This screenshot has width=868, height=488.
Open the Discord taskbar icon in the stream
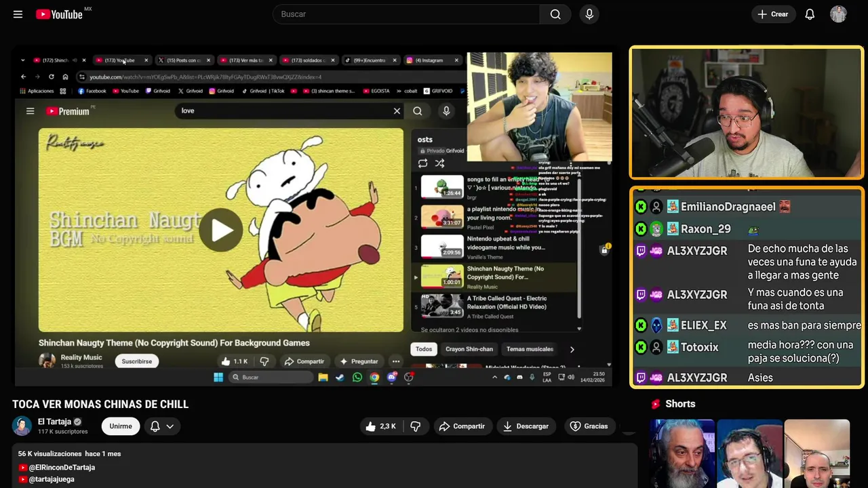391,378
